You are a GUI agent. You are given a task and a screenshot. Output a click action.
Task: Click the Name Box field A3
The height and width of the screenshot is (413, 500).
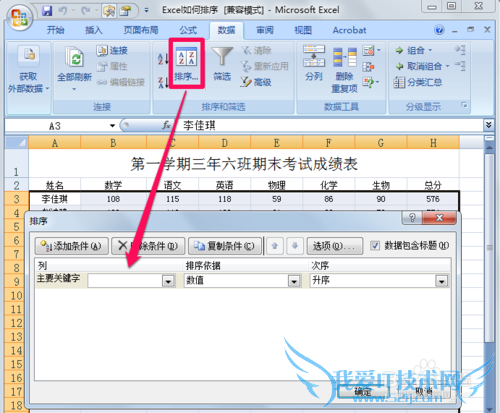[55, 126]
